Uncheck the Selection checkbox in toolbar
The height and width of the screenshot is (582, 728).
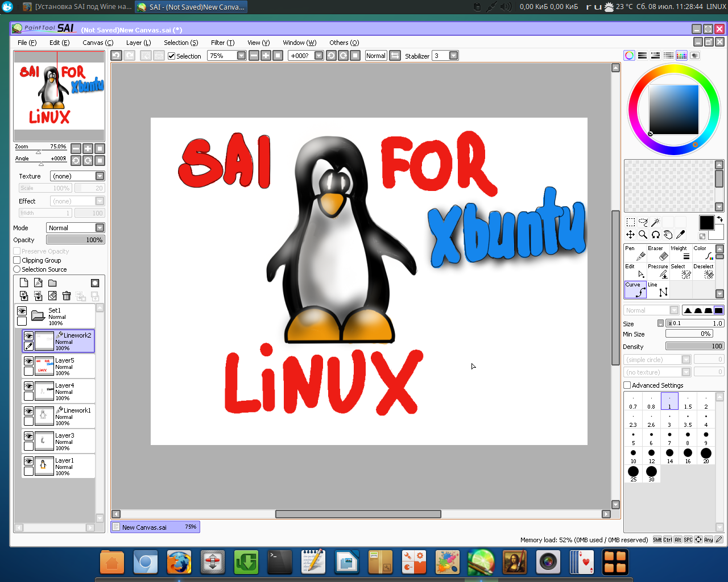tap(171, 56)
